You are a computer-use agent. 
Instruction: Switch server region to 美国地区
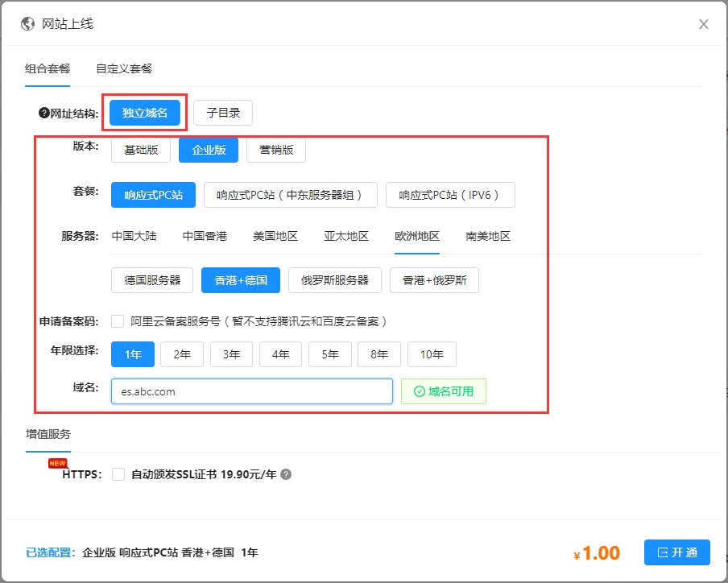click(x=275, y=236)
